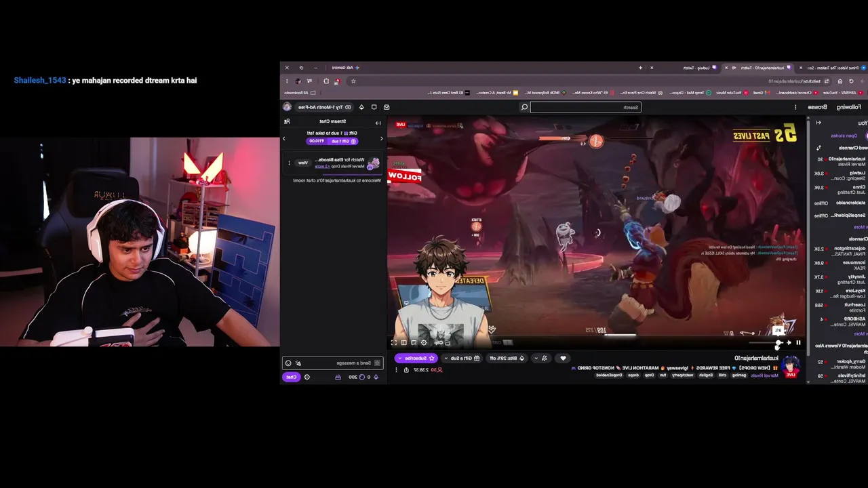Screen dimensions: 868x488
Task: Open the browser extensions puzzle icon
Action: [326, 81]
